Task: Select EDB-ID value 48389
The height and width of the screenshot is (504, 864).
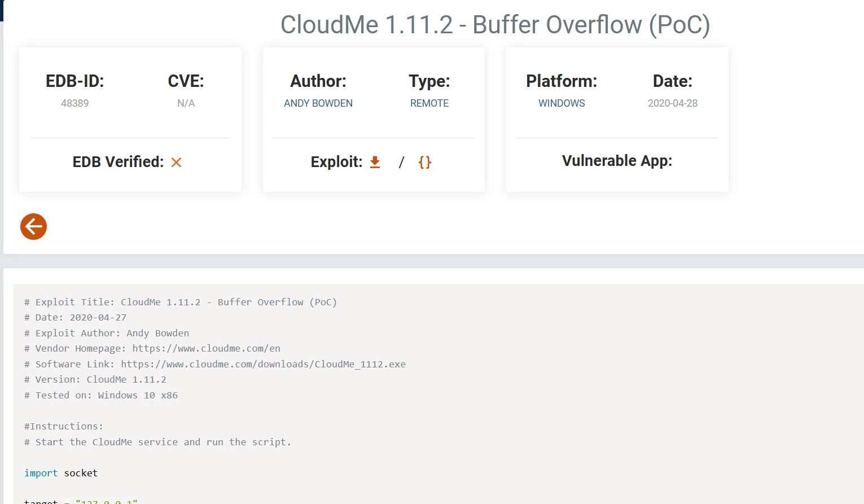Action: (75, 103)
